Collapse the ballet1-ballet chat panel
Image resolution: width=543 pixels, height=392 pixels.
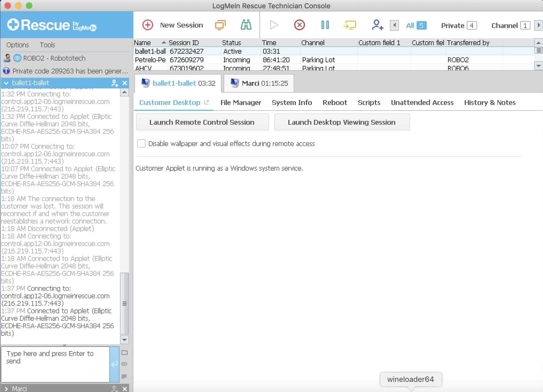coord(6,83)
